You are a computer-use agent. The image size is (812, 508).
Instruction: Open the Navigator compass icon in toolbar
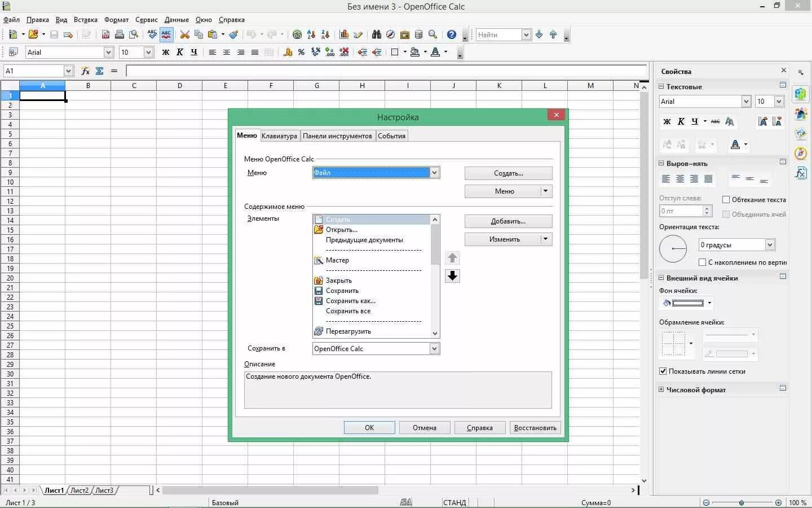(390, 34)
